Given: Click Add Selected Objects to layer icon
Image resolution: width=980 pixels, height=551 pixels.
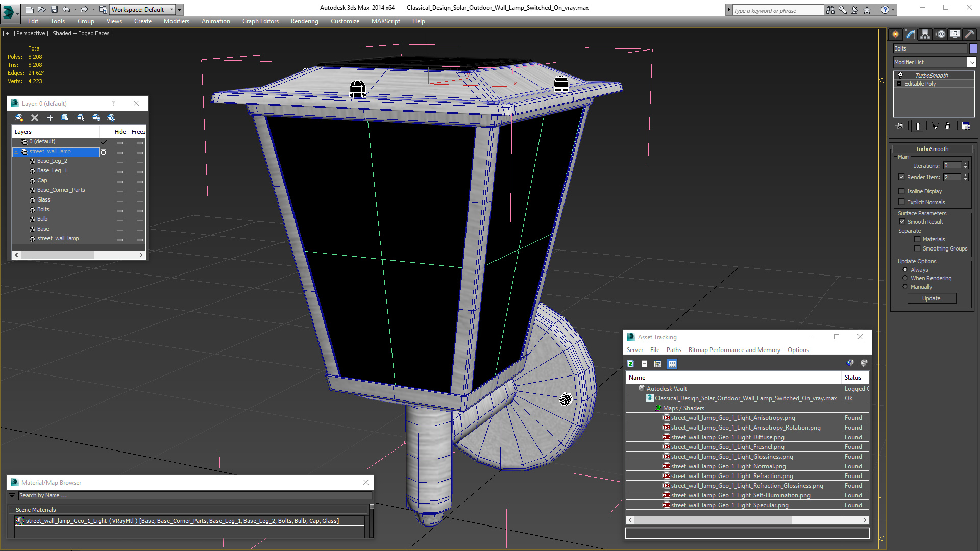Looking at the screenshot, I should pos(50,118).
